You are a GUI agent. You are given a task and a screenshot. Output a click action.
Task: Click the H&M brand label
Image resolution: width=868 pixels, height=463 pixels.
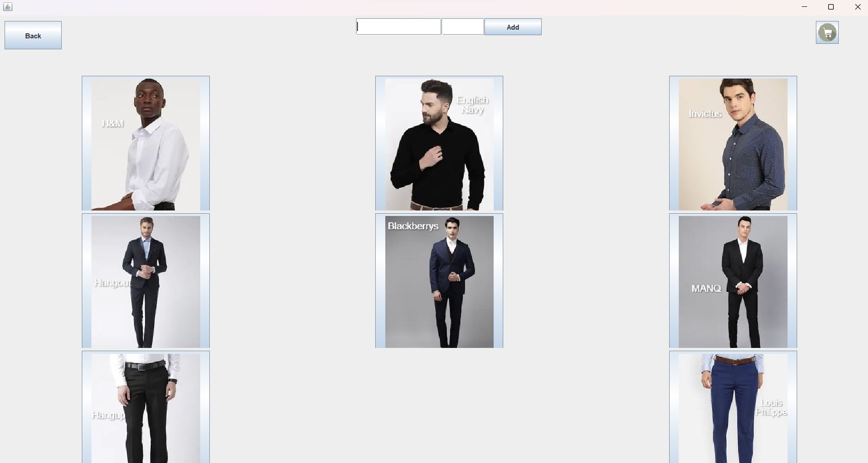coord(112,123)
